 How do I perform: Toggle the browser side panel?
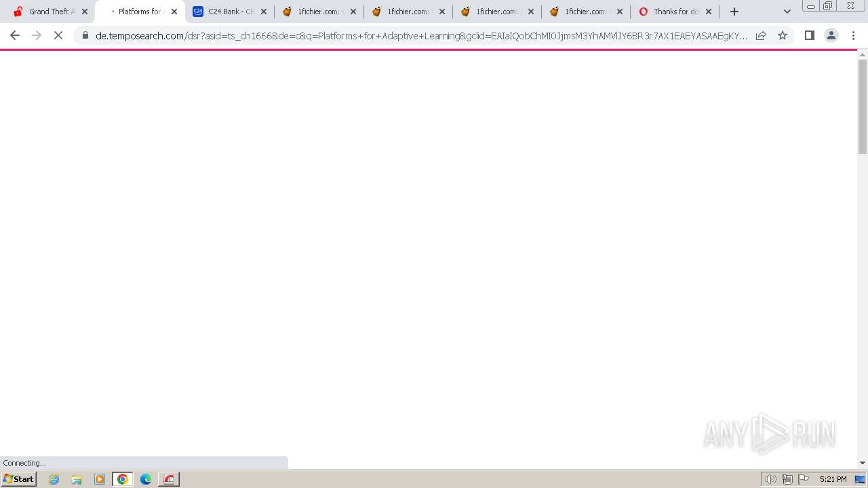(x=809, y=35)
